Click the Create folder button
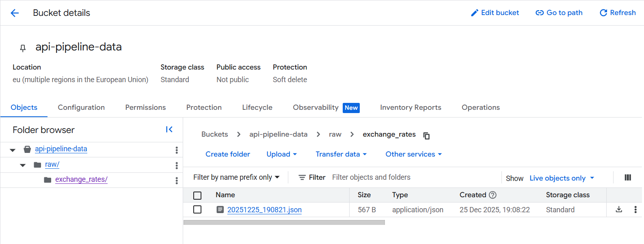The height and width of the screenshot is (244, 644). [x=228, y=154]
